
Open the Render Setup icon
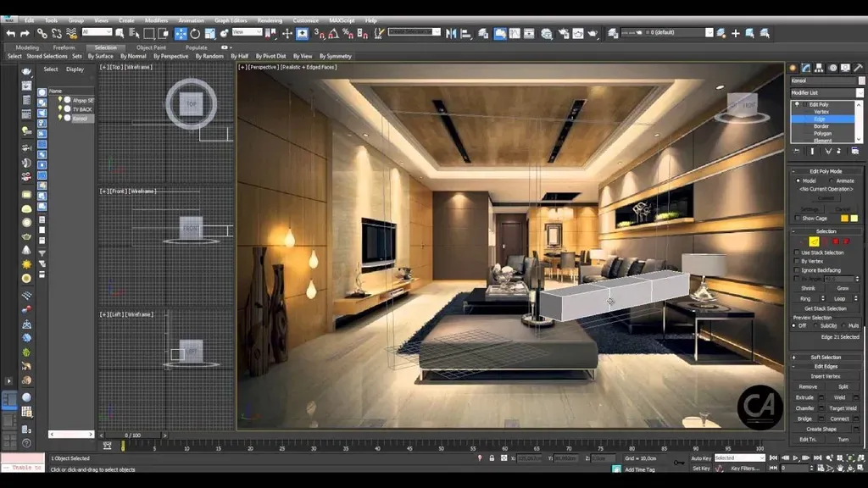click(x=564, y=34)
